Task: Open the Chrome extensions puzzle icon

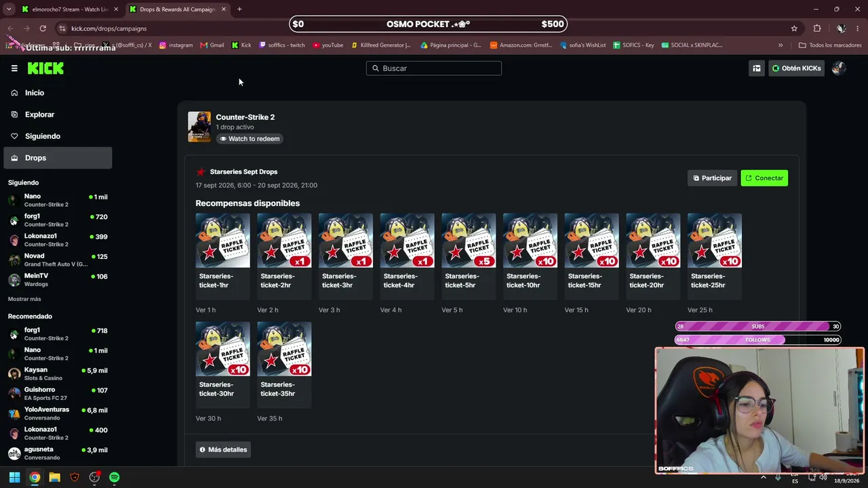Action: pyautogui.click(x=817, y=28)
